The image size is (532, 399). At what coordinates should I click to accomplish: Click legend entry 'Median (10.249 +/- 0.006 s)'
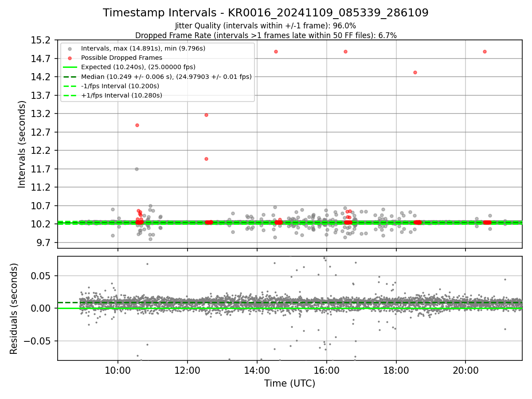(x=166, y=77)
